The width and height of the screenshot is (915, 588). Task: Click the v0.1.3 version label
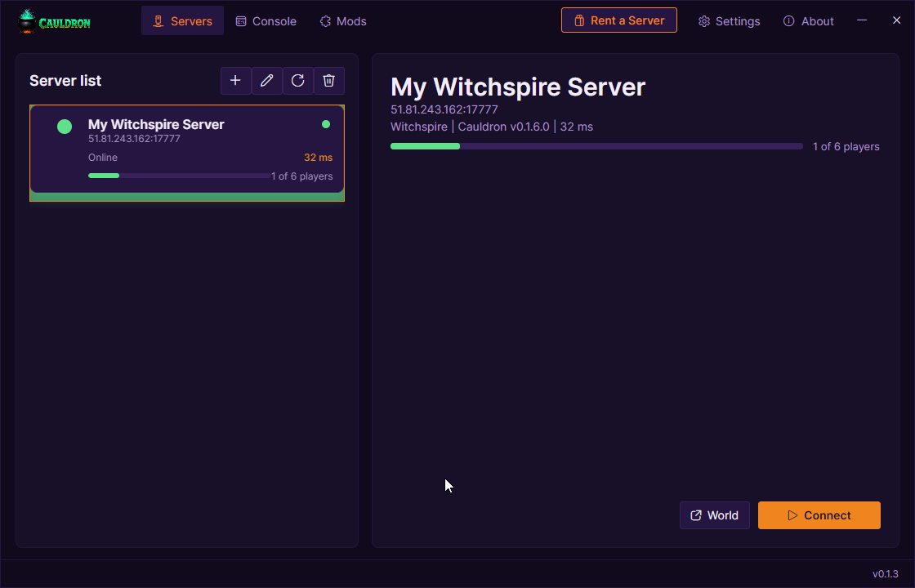(x=886, y=574)
